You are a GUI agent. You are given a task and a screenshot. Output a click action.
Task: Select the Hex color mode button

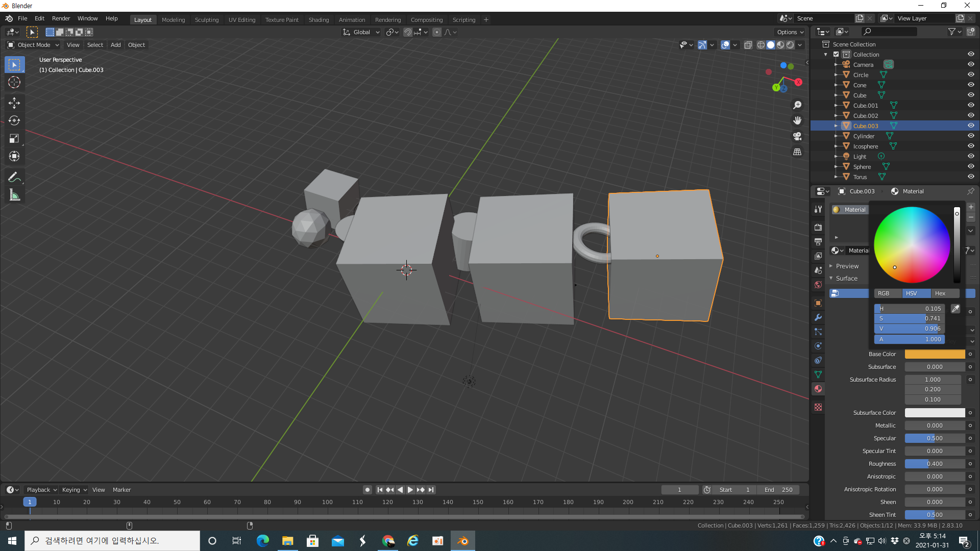coord(940,293)
